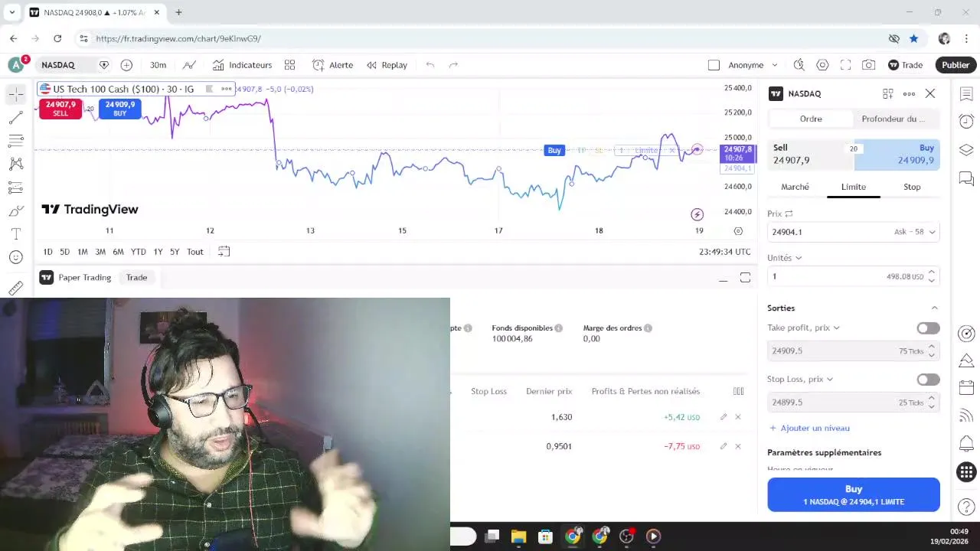Open the chart patterns drawing tool
Image resolution: width=980 pixels, height=551 pixels.
coord(16,164)
